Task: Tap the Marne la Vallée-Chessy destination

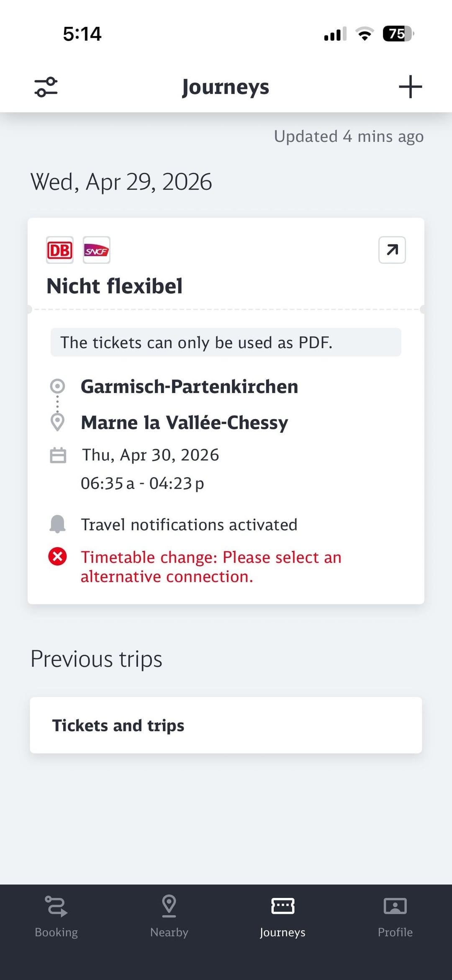Action: point(184,422)
